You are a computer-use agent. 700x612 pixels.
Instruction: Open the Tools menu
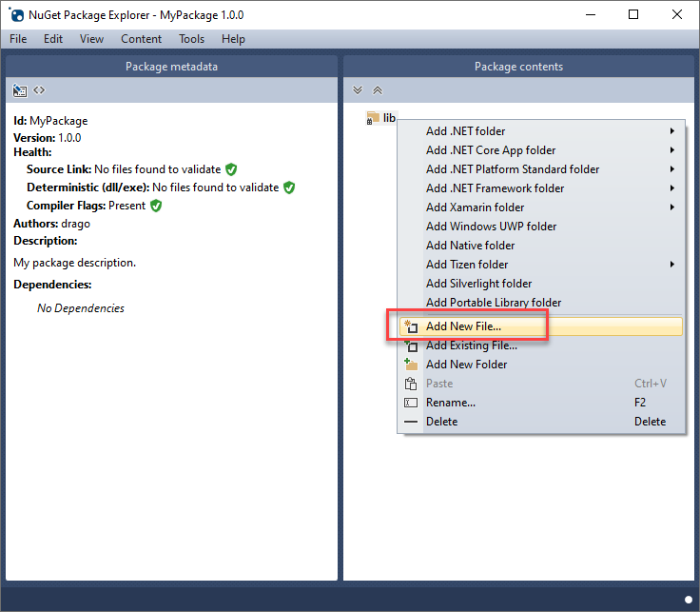(191, 39)
